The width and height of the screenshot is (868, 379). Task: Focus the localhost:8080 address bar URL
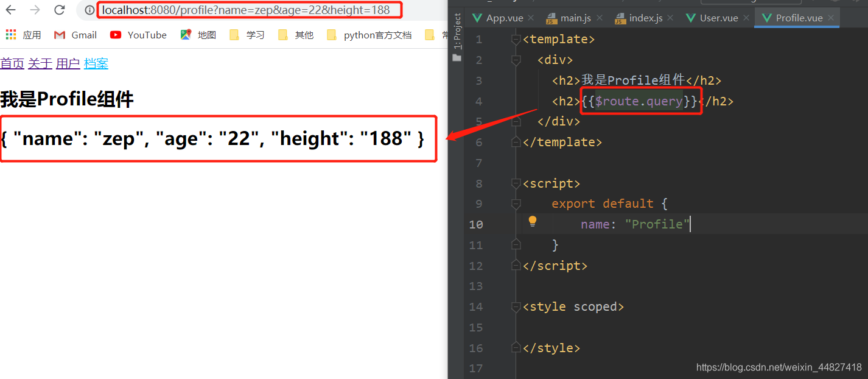[245, 10]
